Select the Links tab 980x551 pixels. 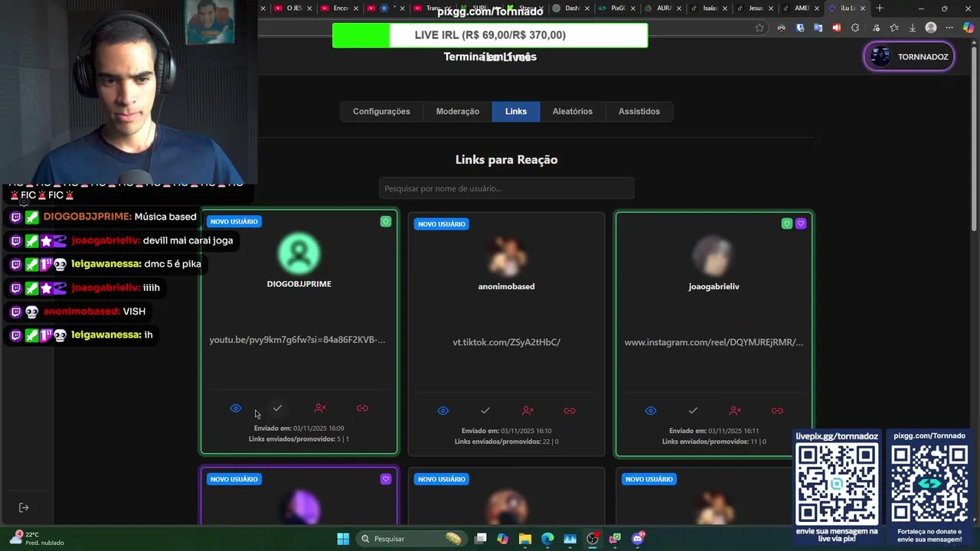[516, 112]
